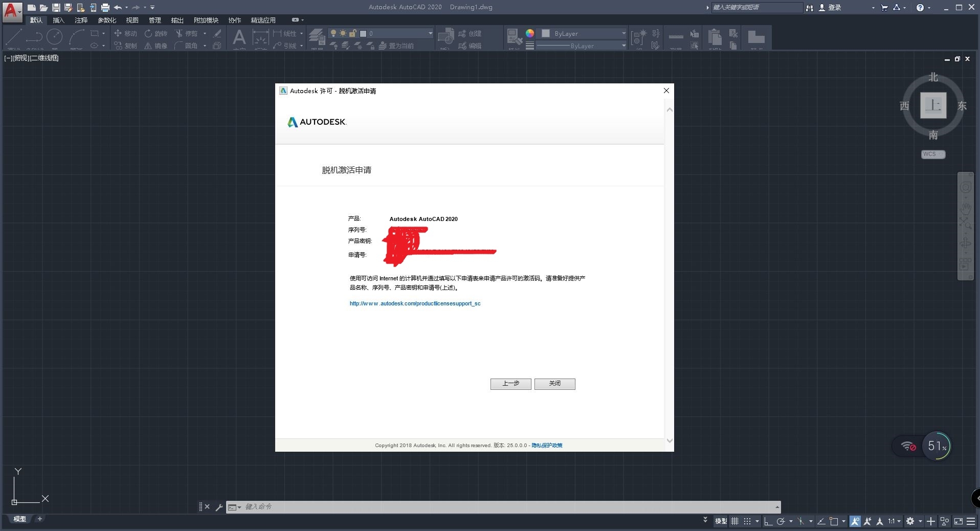Click the color wheel object color icon
Screen dimensions: 980x531
[x=530, y=33]
